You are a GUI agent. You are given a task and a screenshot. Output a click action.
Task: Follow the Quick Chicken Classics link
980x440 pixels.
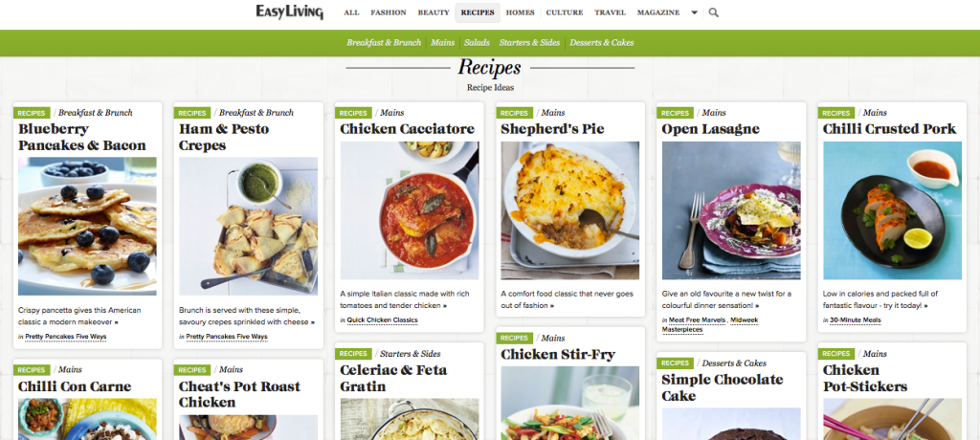point(383,320)
